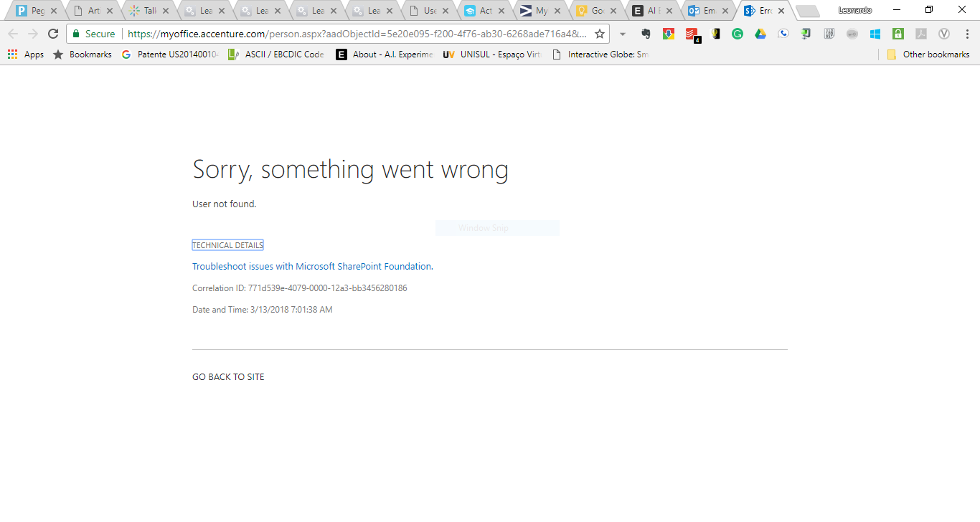The image size is (980, 522).
Task: Open the Chrome three-dot menu
Action: (x=966, y=34)
